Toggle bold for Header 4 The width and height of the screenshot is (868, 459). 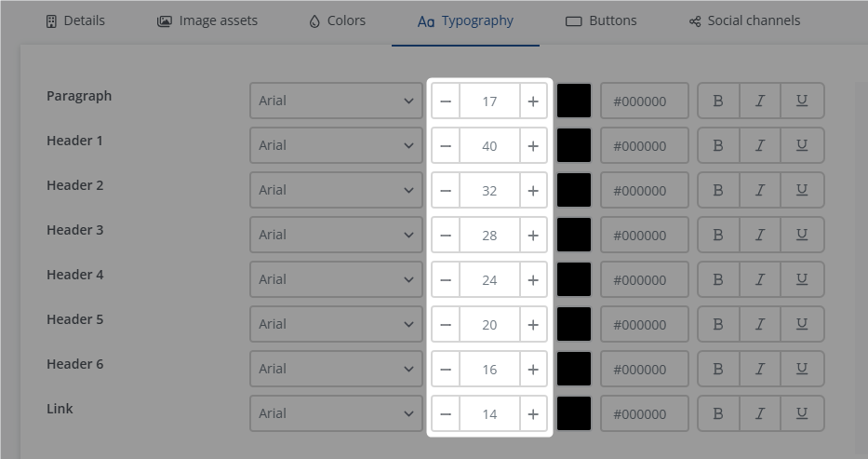pos(718,279)
